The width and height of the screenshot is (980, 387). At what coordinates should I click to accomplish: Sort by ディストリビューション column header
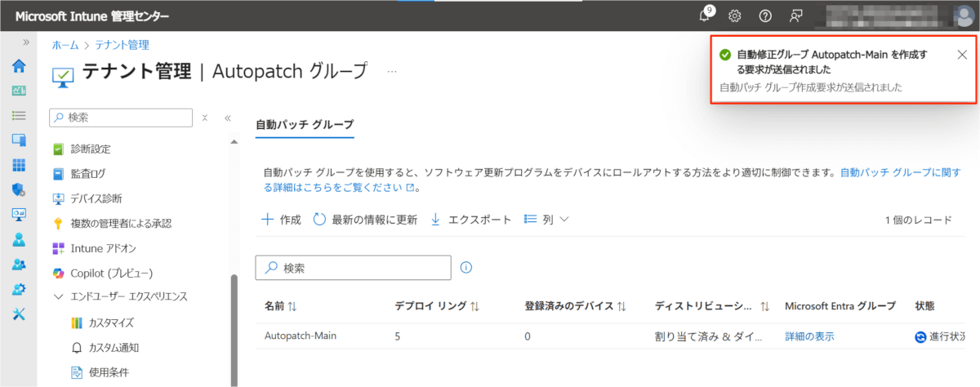click(x=712, y=306)
